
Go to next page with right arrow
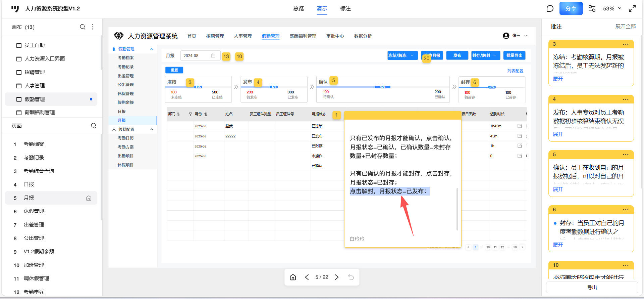337,277
